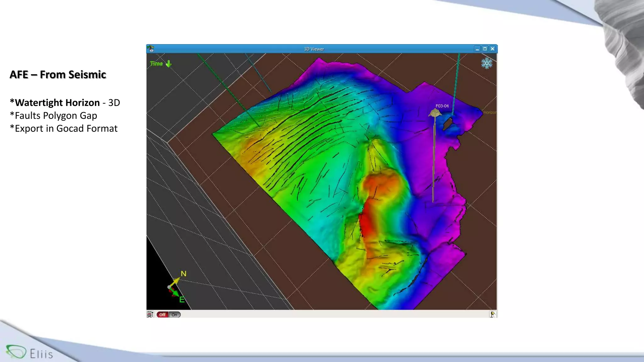The image size is (644, 362).
Task: Click the Time axis label
Action: coord(156,64)
